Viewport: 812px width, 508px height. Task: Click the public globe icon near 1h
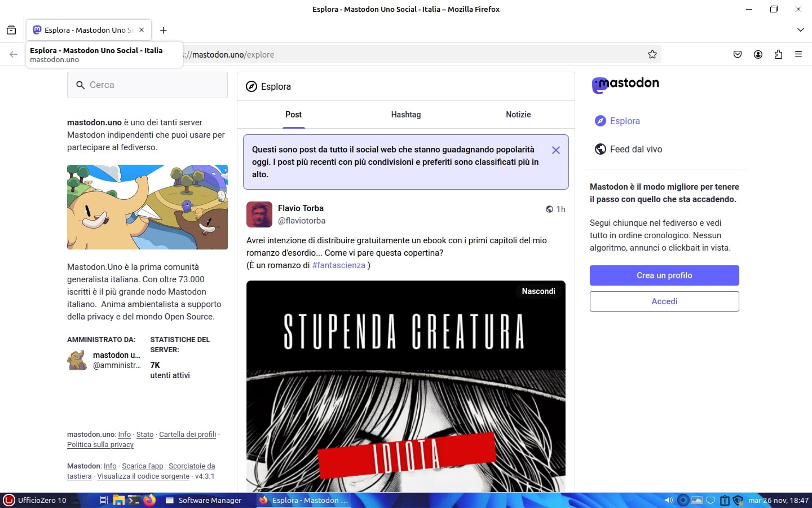point(549,209)
